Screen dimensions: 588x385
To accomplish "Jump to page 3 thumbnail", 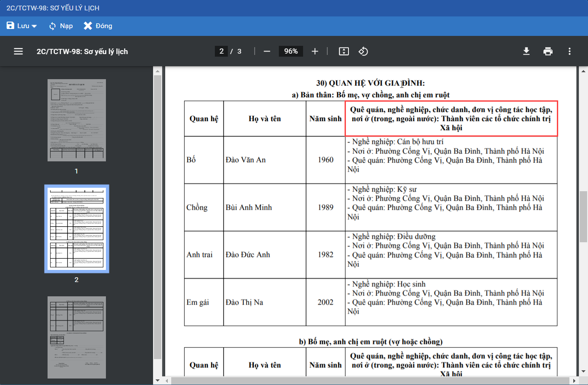I will pos(77,337).
